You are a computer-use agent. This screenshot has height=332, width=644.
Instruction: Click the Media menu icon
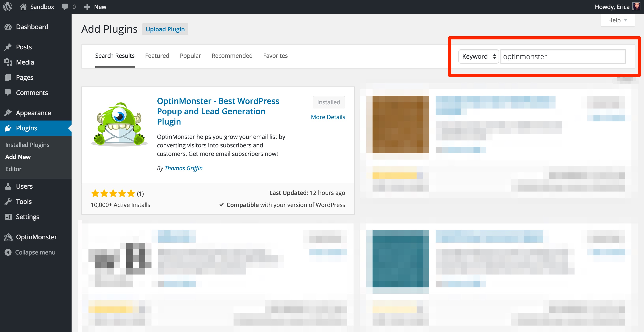[8, 62]
